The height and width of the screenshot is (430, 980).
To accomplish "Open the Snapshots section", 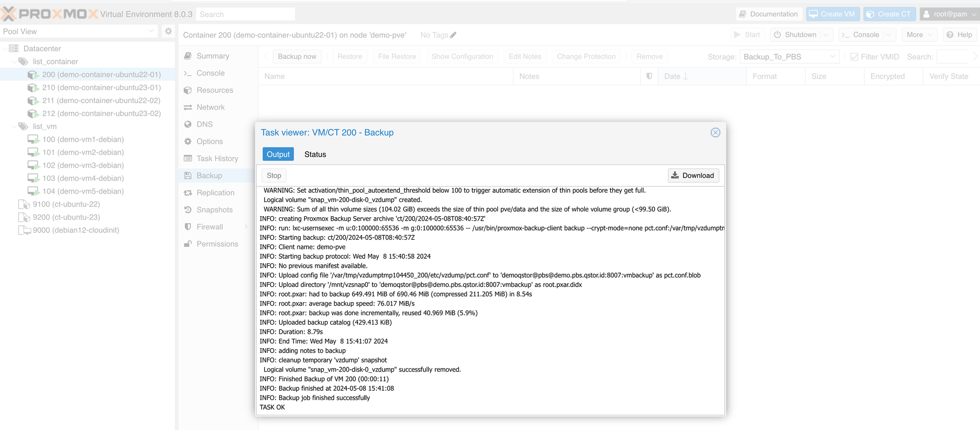I will 218,210.
